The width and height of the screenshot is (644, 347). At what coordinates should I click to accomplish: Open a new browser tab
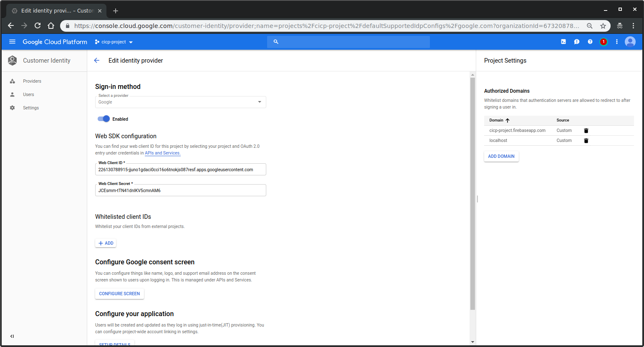coord(116,11)
